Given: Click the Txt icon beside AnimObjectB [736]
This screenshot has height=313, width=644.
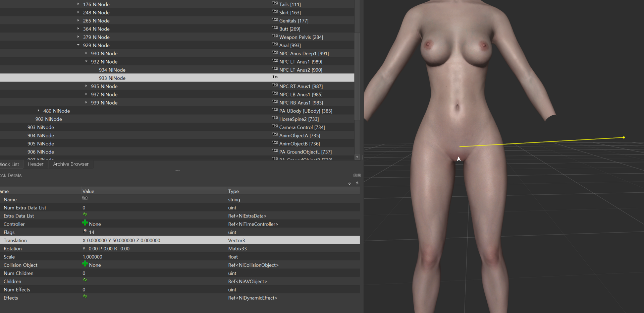Looking at the screenshot, I should 275,143.
